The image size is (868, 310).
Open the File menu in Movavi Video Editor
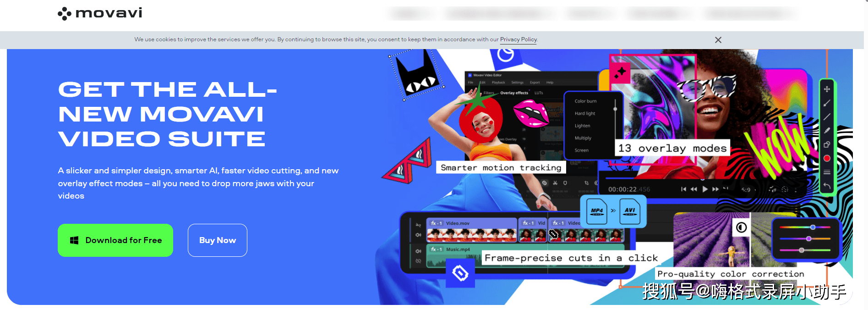[x=470, y=83]
